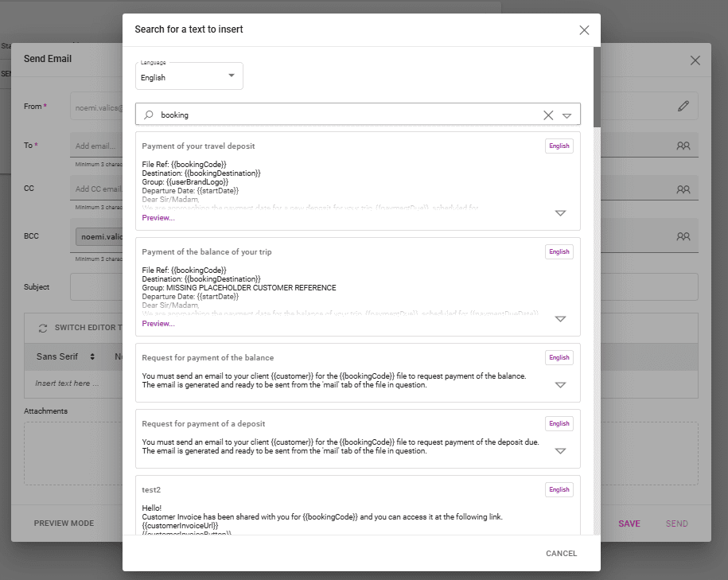The width and height of the screenshot is (728, 580).
Task: Click the dialog vertical scrollbar
Action: [x=597, y=88]
